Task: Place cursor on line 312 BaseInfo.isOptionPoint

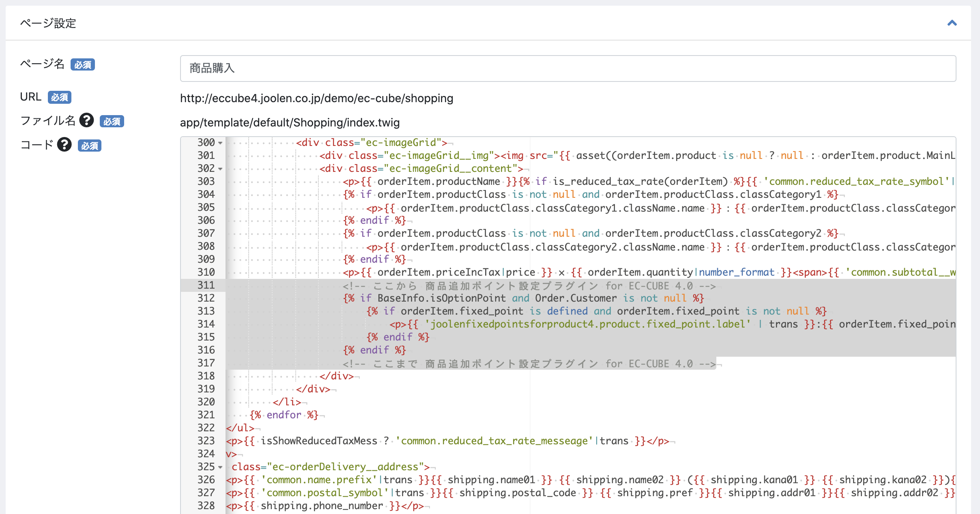Action: coord(441,298)
